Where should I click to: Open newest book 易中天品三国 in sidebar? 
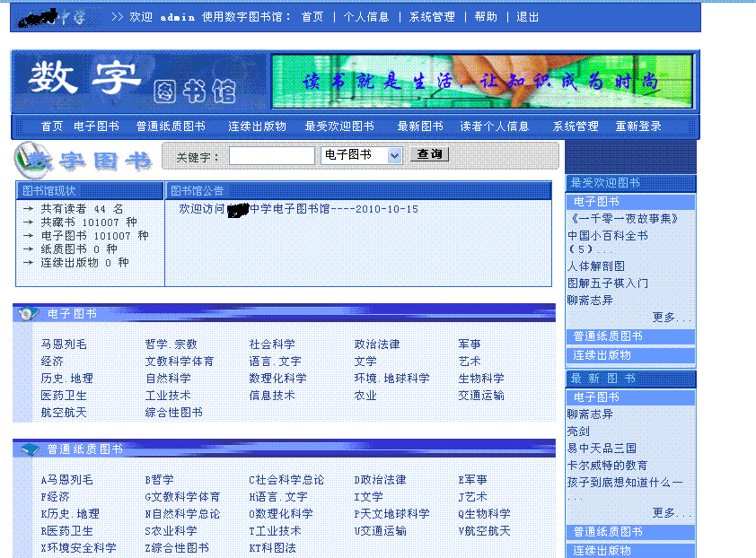[602, 449]
